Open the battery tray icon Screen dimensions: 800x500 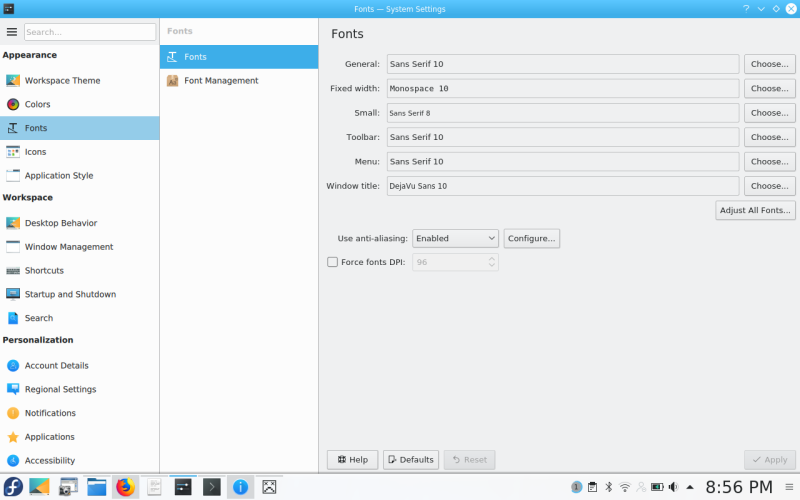tap(657, 487)
